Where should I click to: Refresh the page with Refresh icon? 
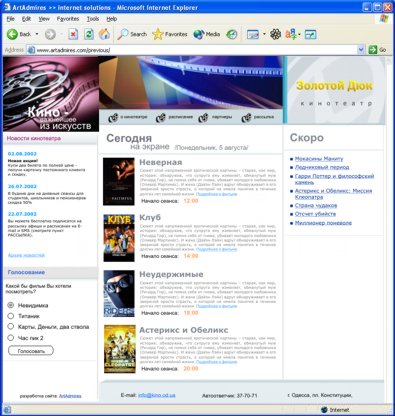(x=89, y=34)
